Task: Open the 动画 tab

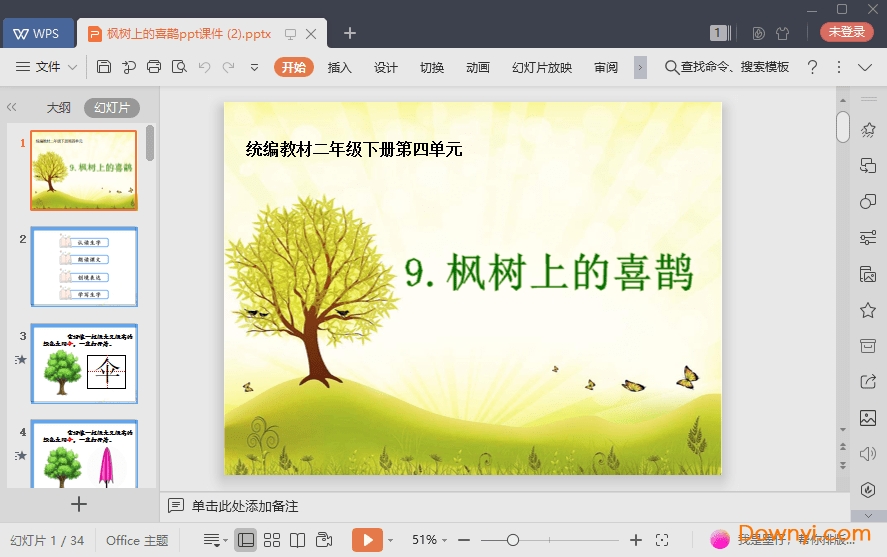Action: [x=478, y=67]
